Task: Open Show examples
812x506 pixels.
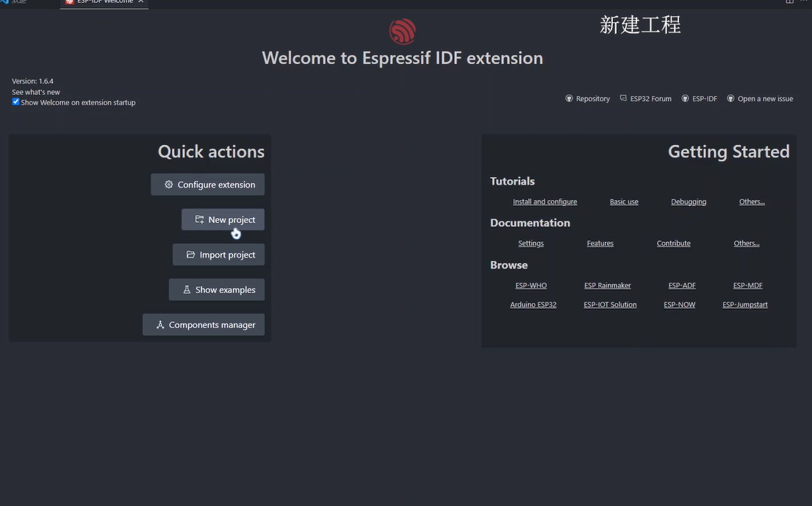Action: click(x=217, y=290)
